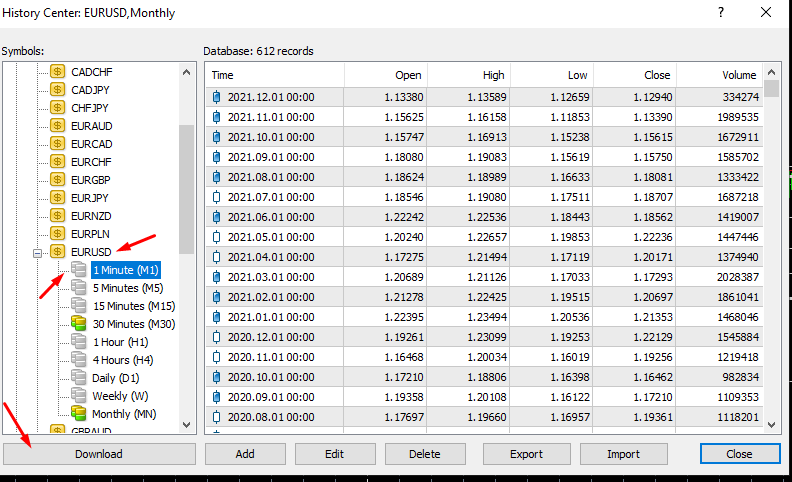
Task: Click the Open column header
Action: pyautogui.click(x=385, y=75)
